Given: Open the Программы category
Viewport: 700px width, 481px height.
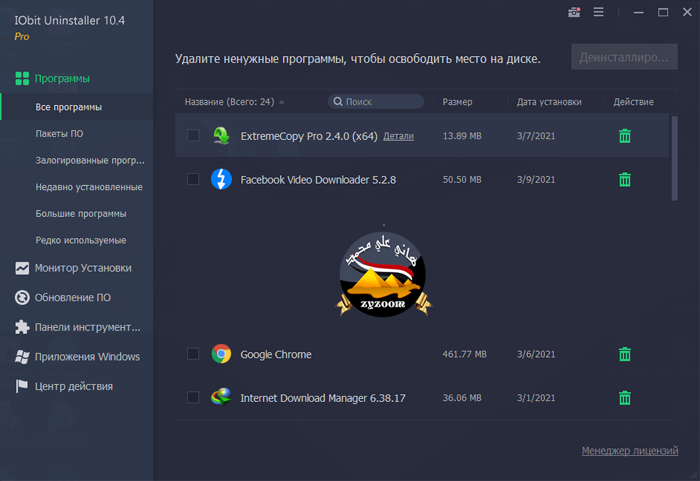Looking at the screenshot, I should pos(62,79).
